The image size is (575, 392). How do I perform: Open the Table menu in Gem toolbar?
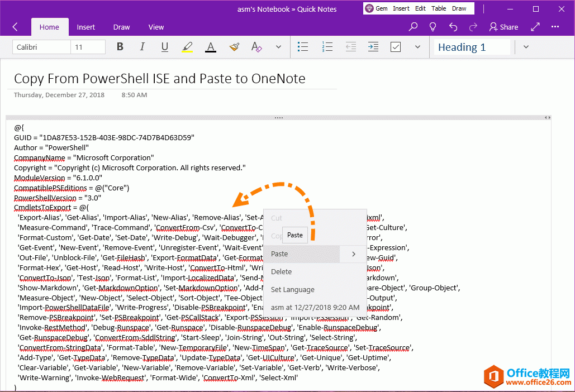click(x=439, y=8)
